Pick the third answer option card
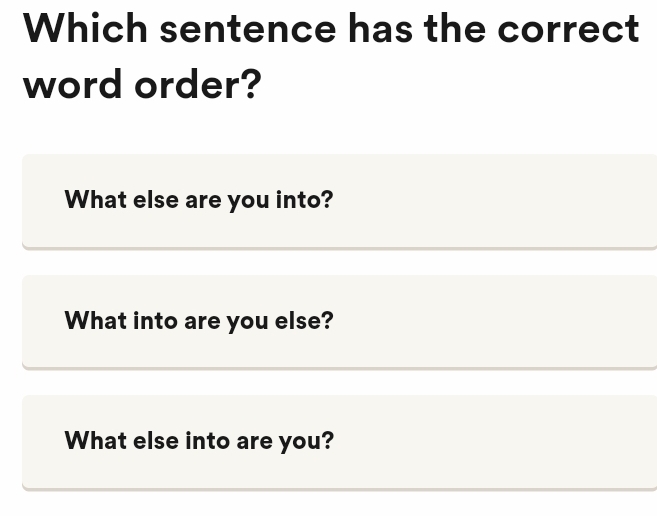This screenshot has height=516, width=657. click(339, 441)
